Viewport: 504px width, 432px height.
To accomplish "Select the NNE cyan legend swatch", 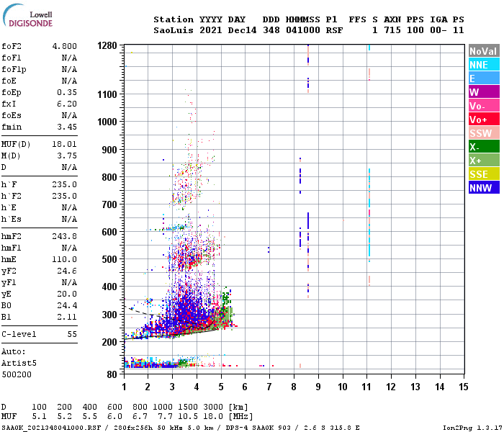I will (484, 65).
